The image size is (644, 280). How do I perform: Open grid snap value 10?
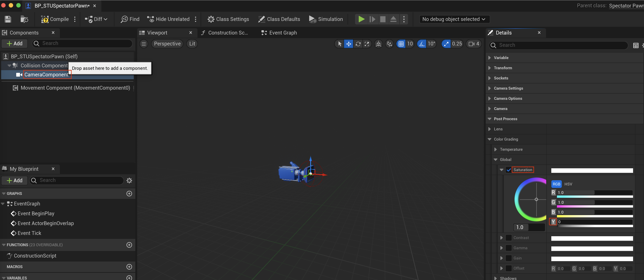point(410,44)
